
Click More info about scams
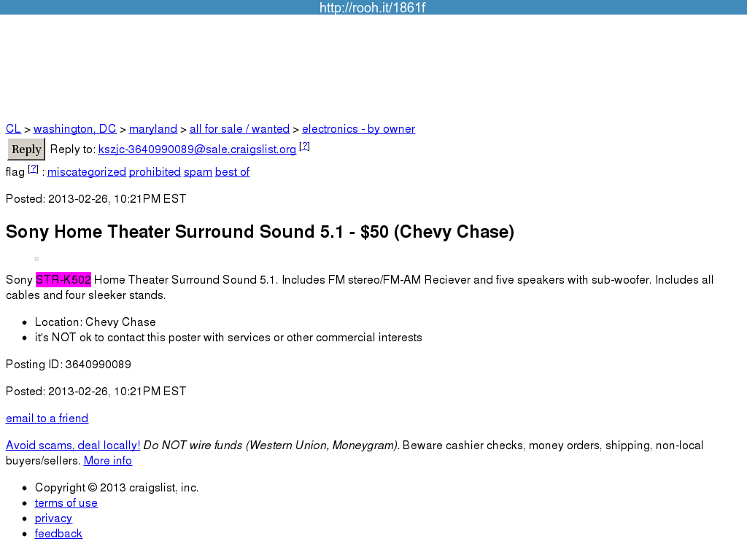[x=108, y=461]
